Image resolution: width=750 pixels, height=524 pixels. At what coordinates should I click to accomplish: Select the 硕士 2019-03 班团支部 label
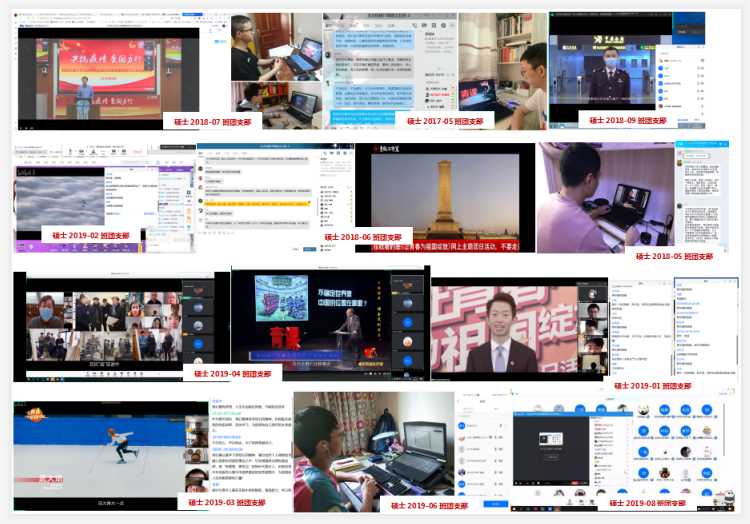click(x=227, y=502)
